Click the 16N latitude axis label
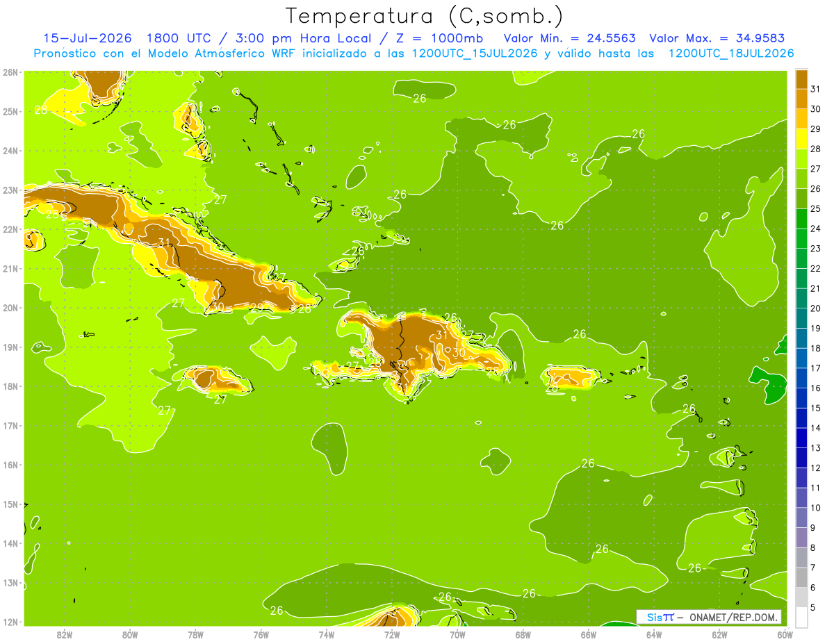 tap(10, 465)
